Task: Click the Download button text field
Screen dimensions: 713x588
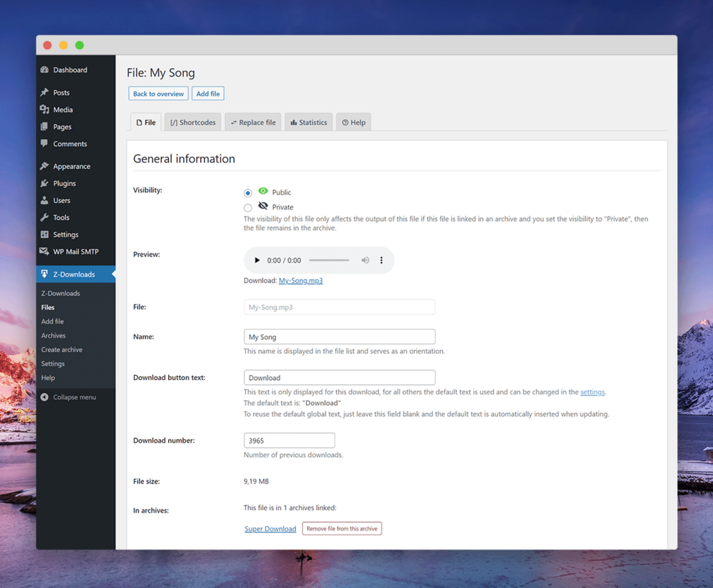Action: (340, 377)
